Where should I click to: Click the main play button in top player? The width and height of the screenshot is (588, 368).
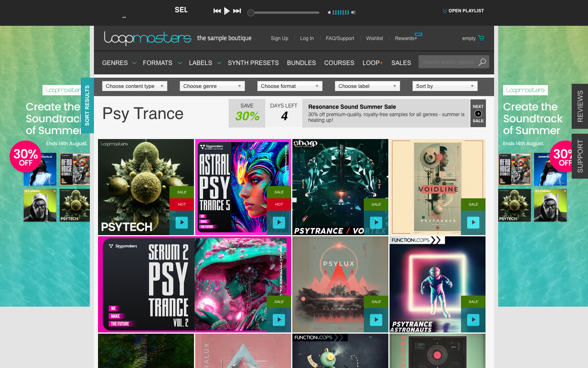pyautogui.click(x=227, y=11)
